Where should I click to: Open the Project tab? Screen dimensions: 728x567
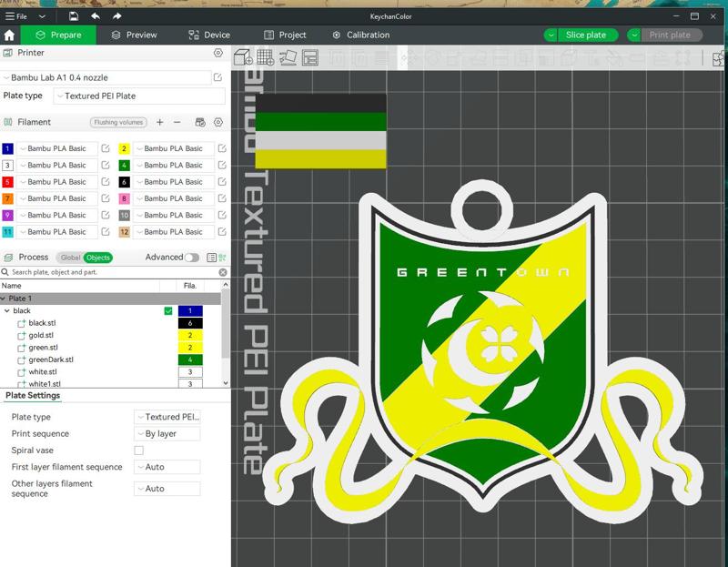pyautogui.click(x=285, y=35)
